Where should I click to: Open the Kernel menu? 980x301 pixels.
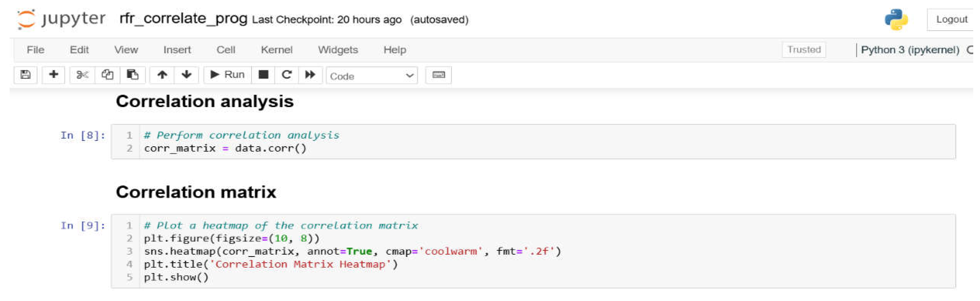[277, 50]
